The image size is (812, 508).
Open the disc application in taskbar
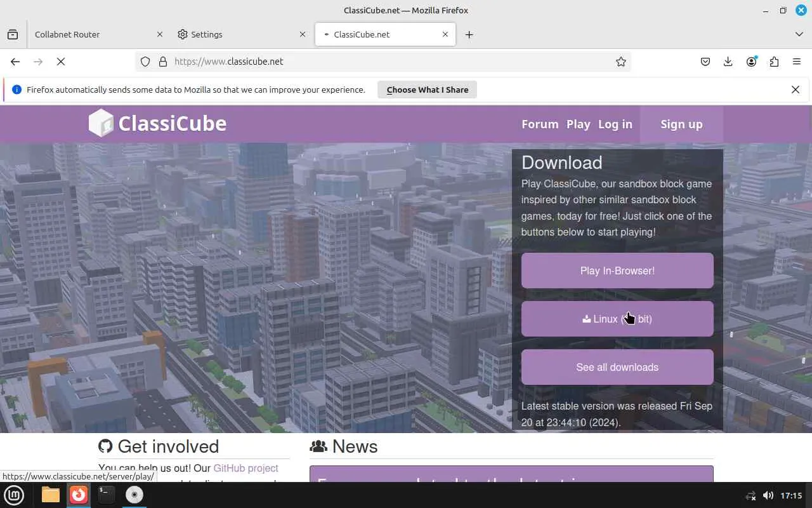click(134, 495)
